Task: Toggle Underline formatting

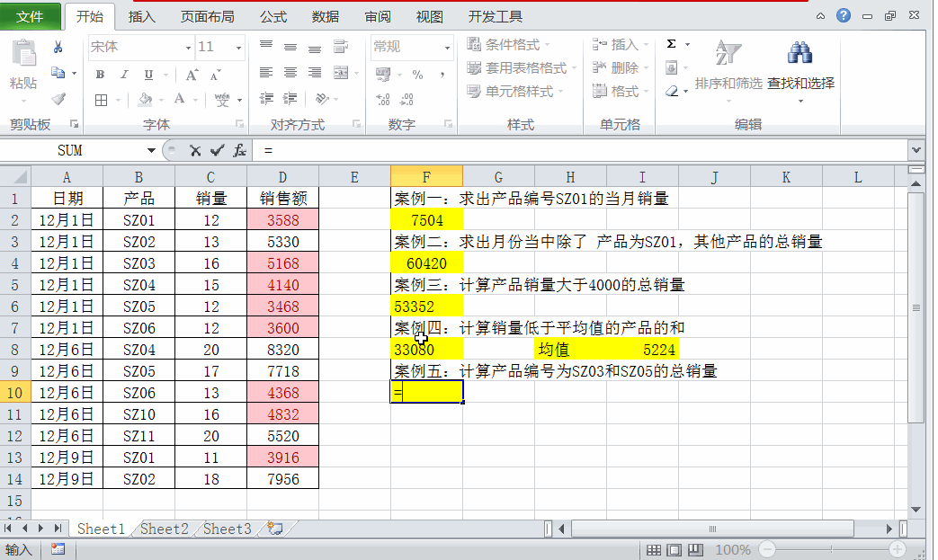Action: 148,74
